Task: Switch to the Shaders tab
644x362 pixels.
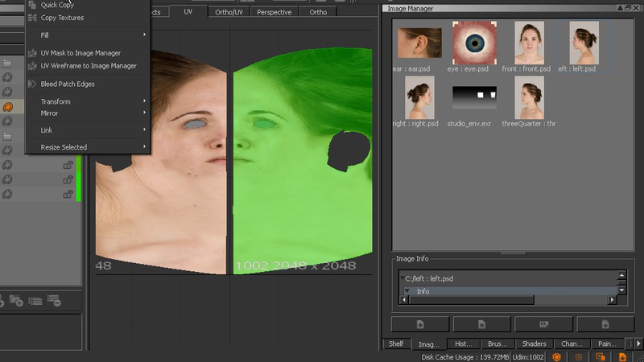Action: 534,344
